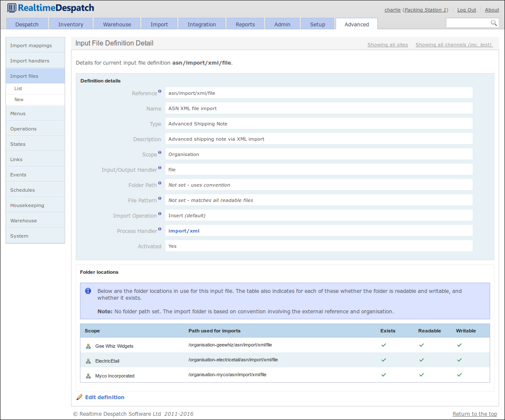Click Writable checkmark for Myco Incorporated

(x=459, y=375)
